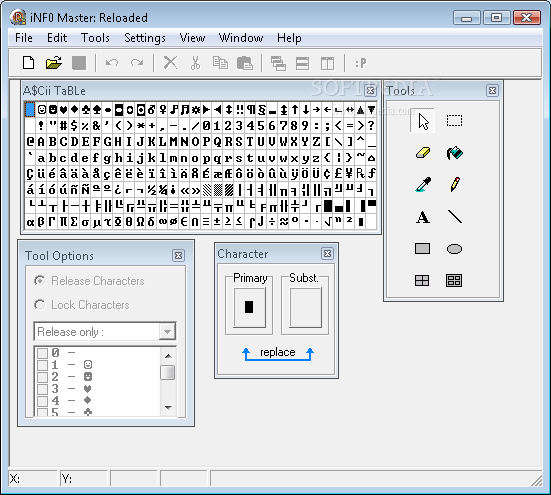Enable the checkbox for character 4
The image size is (551, 495).
point(43,401)
